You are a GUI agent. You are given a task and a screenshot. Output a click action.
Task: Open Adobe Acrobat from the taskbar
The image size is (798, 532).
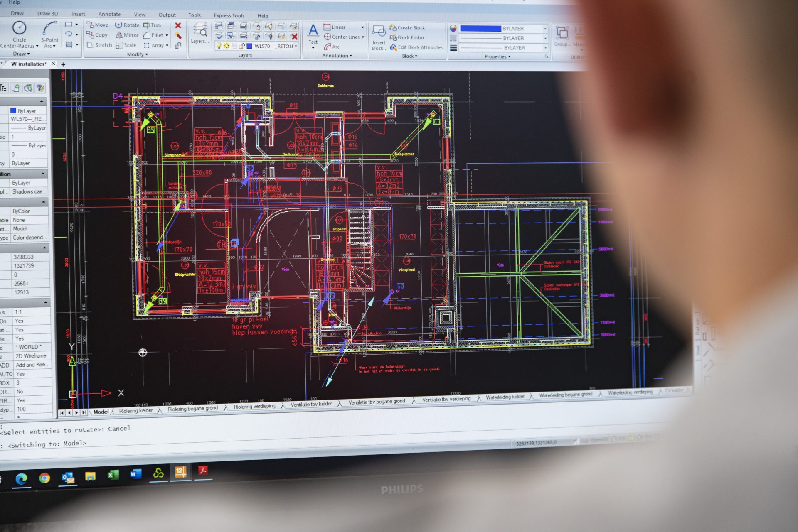tap(203, 471)
